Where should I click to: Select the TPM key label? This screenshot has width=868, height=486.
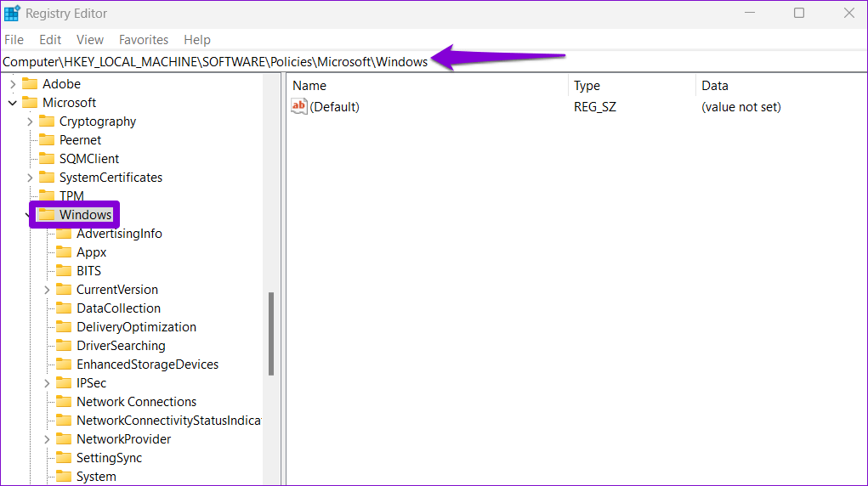[71, 196]
